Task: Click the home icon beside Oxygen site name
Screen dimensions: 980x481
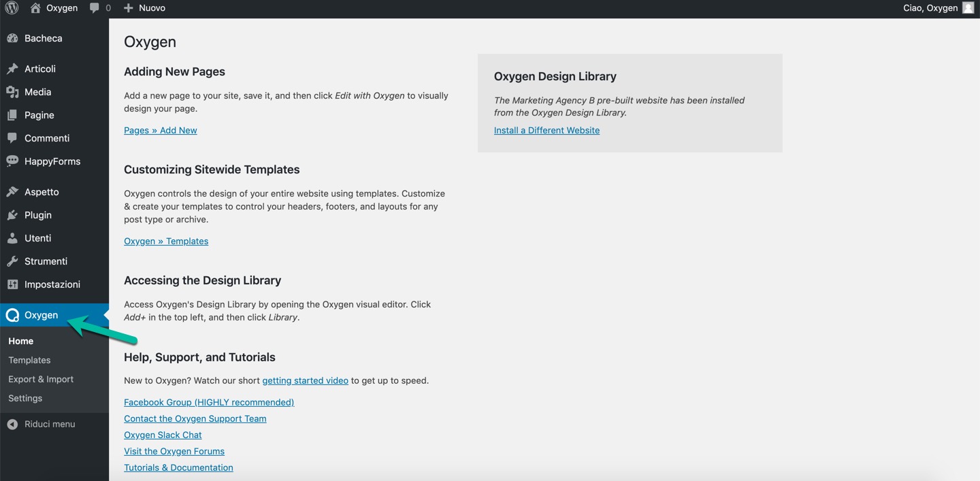Action: pyautogui.click(x=36, y=8)
